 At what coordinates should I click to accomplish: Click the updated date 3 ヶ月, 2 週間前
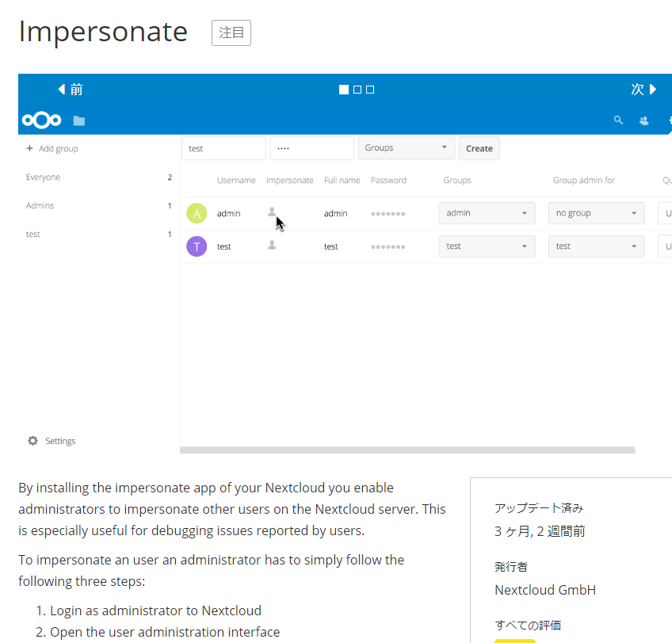(540, 531)
